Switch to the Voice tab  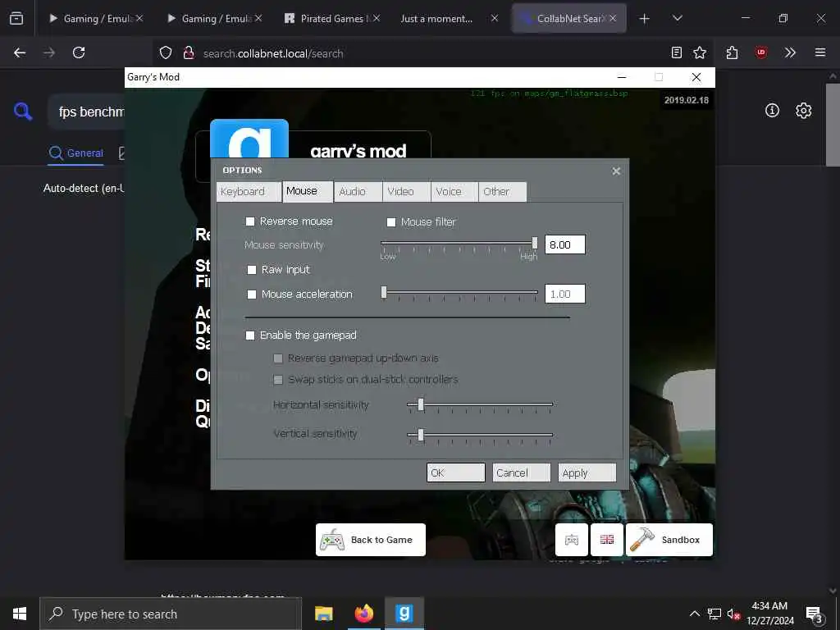coord(454,192)
